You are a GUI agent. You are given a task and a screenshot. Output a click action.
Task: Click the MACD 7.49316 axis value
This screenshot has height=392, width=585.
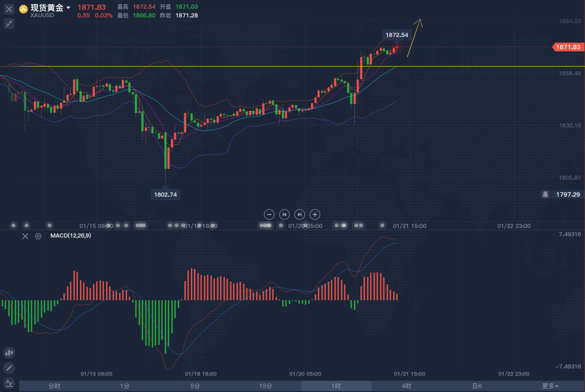pyautogui.click(x=570, y=234)
